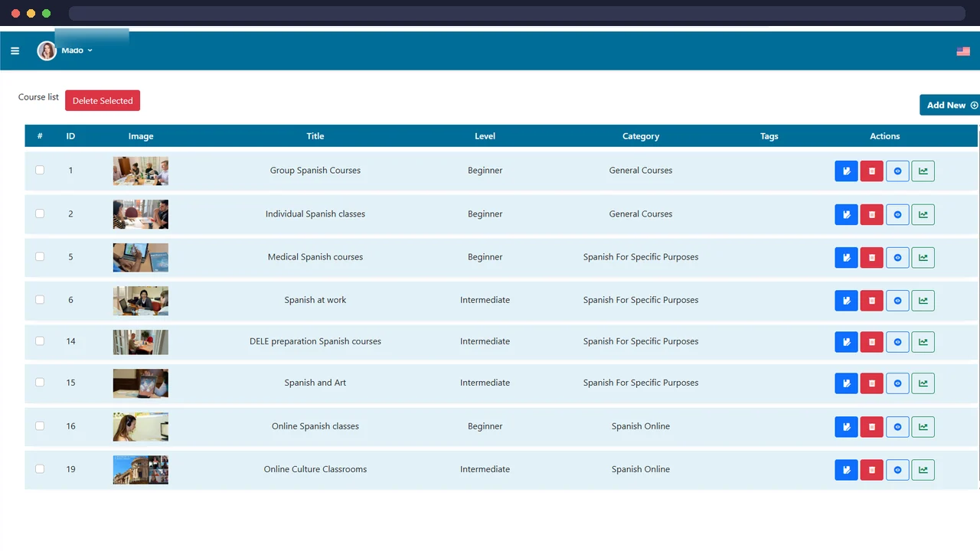Delete Medical Spanish courses row

(x=871, y=257)
